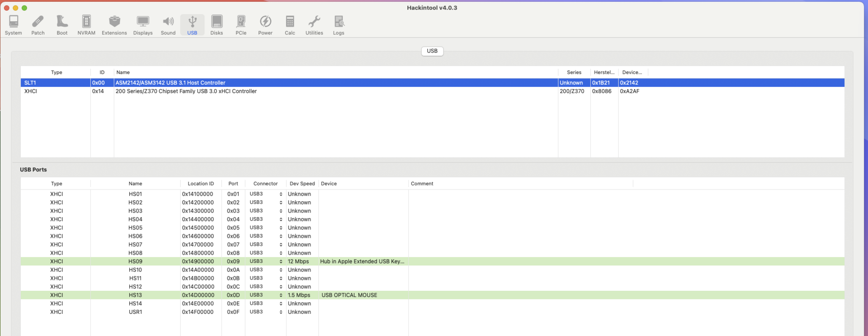Open the PCIe section
Viewport: 868px width, 336px height.
[x=241, y=25]
